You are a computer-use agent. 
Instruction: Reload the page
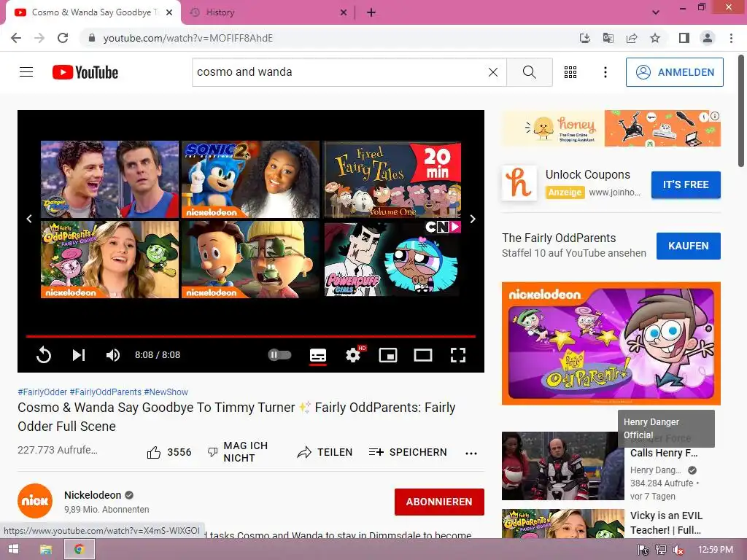[x=63, y=38]
